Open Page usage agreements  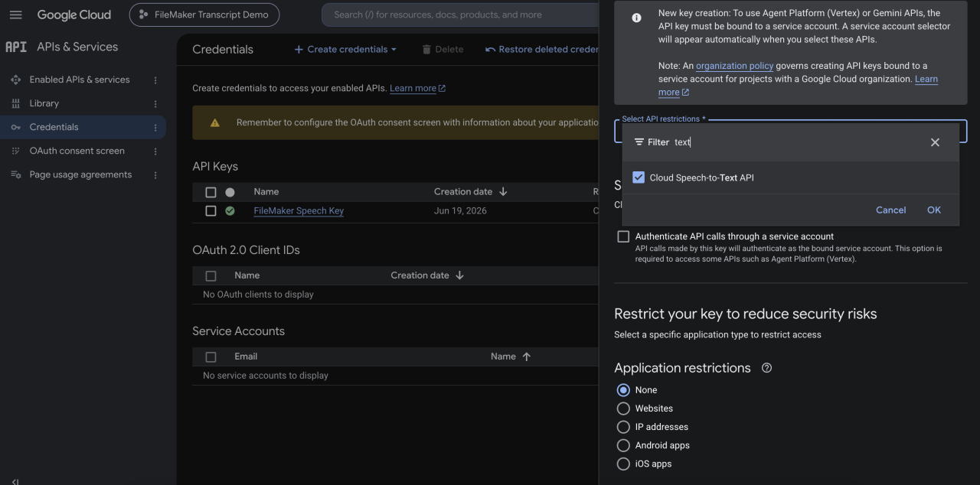tap(80, 174)
